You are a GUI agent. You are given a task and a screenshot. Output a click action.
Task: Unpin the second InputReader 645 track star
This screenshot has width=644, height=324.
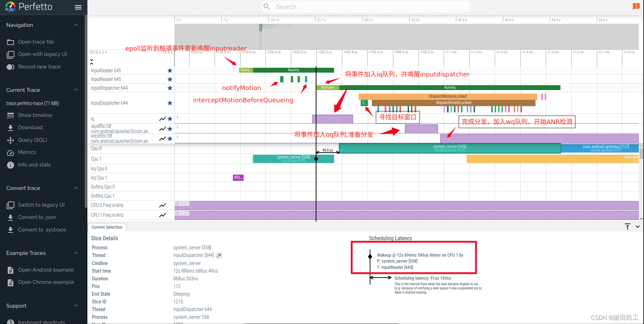pos(170,79)
